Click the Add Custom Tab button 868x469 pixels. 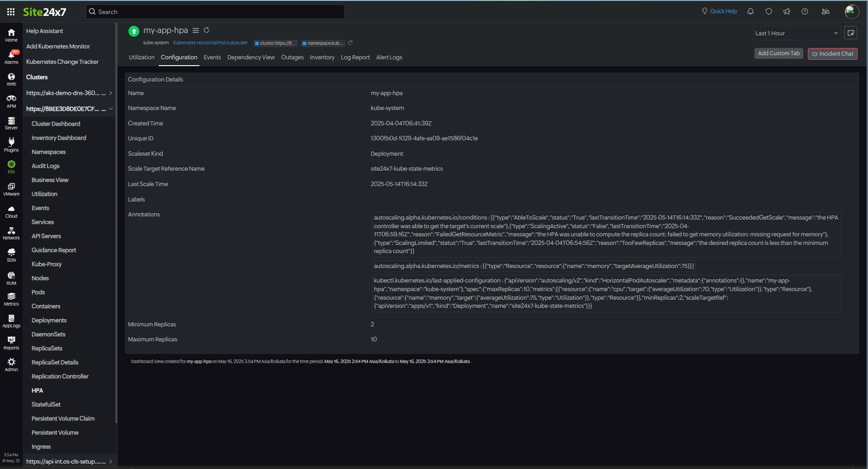(778, 53)
